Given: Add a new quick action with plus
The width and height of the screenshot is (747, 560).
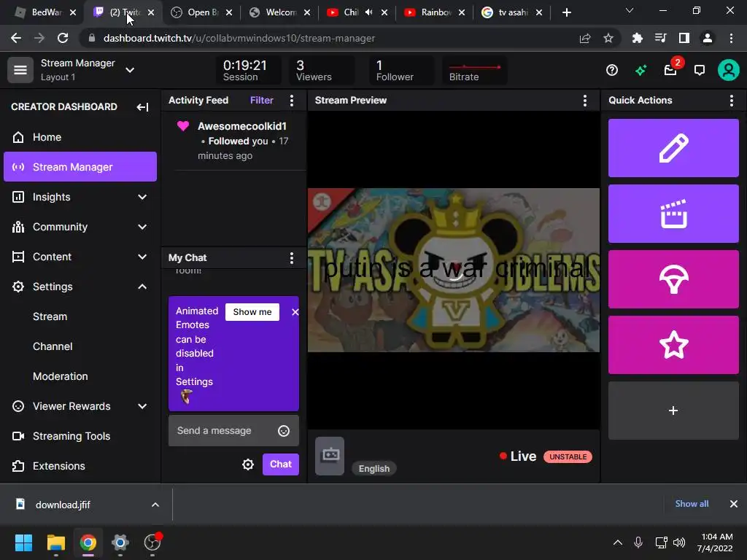Looking at the screenshot, I should pos(673,411).
